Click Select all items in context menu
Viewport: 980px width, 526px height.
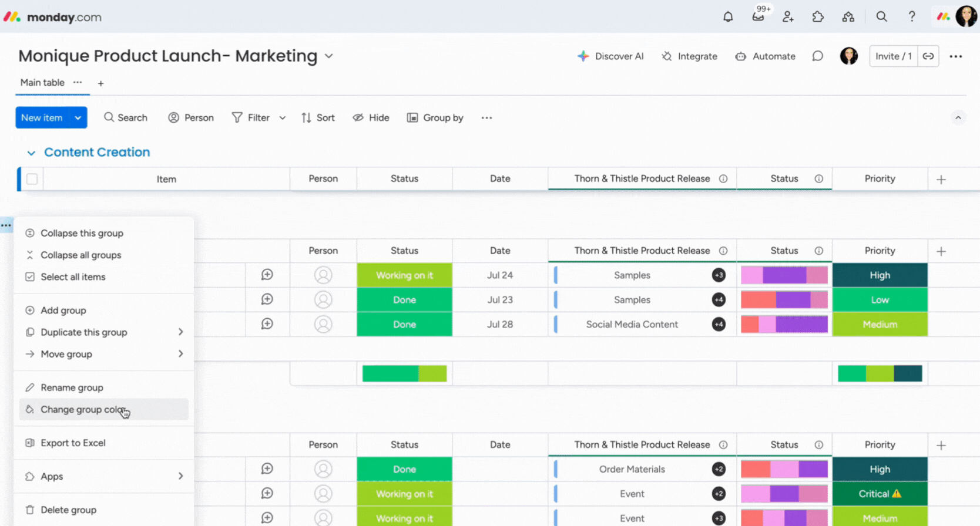coord(73,277)
